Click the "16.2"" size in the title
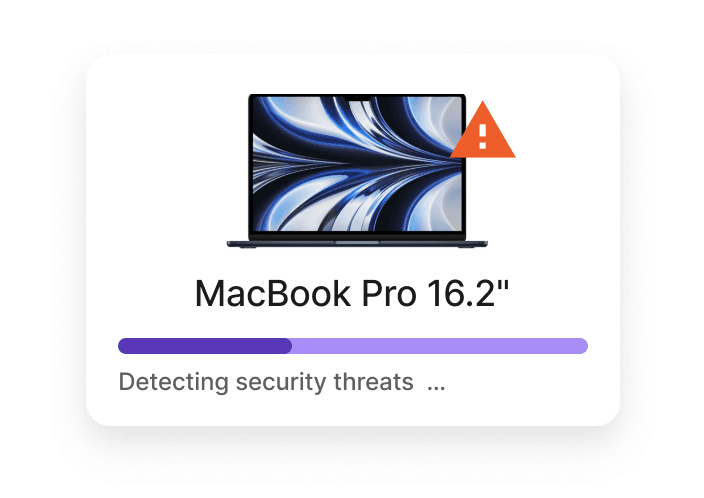Viewport: 704px width, 498px height. pos(467,294)
